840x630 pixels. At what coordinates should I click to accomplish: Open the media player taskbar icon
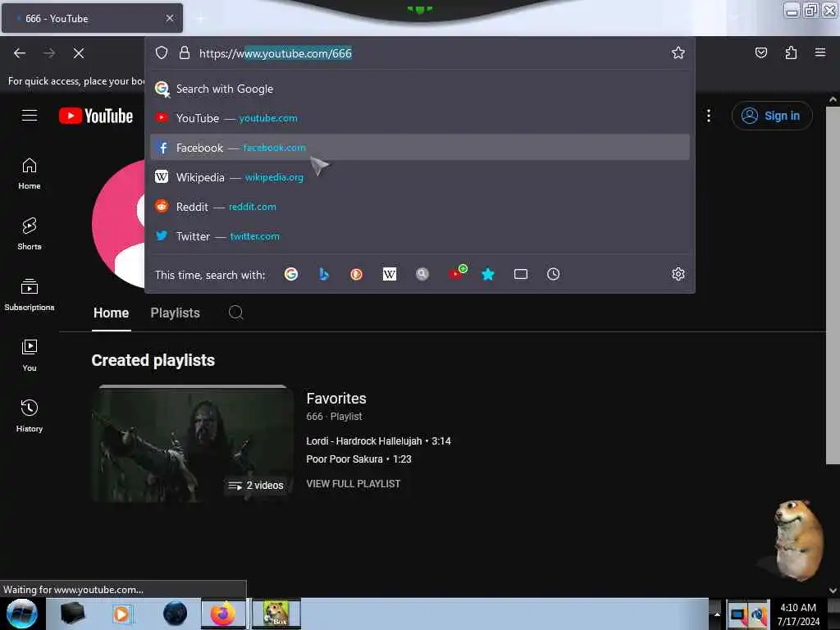click(121, 614)
